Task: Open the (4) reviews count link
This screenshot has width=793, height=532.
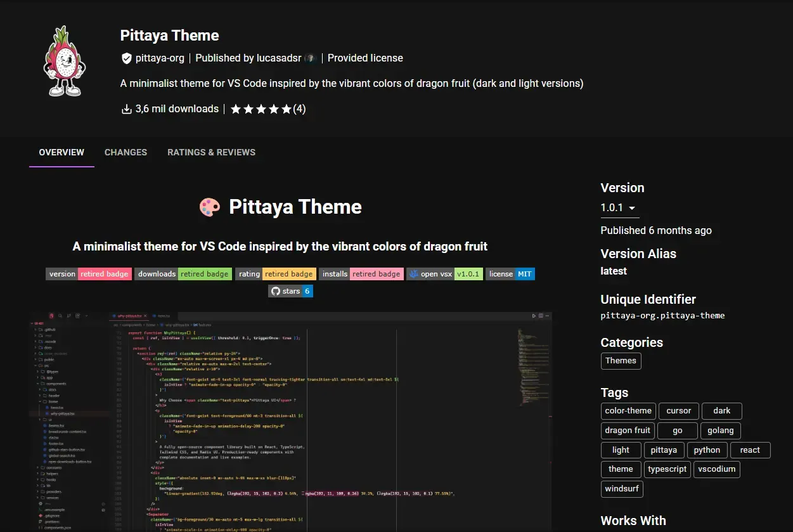Action: tap(299, 109)
